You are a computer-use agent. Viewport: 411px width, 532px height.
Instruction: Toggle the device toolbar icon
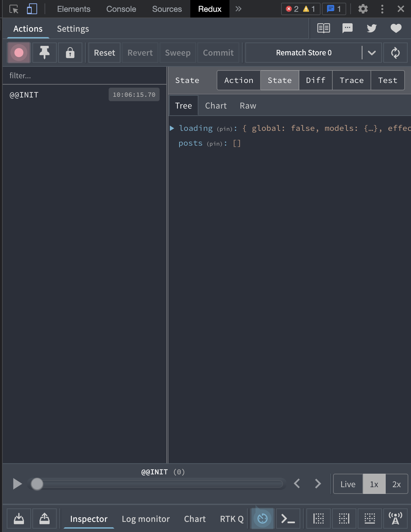(32, 9)
